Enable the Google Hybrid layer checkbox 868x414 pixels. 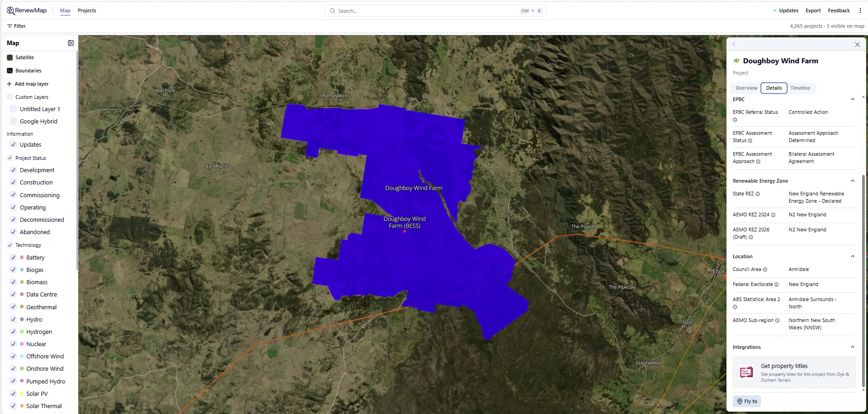coord(13,121)
